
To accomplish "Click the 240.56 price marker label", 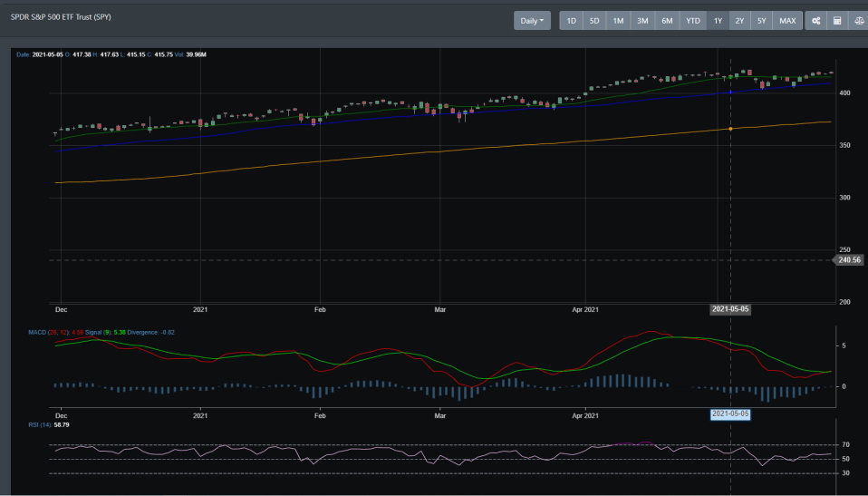I will tap(850, 260).
